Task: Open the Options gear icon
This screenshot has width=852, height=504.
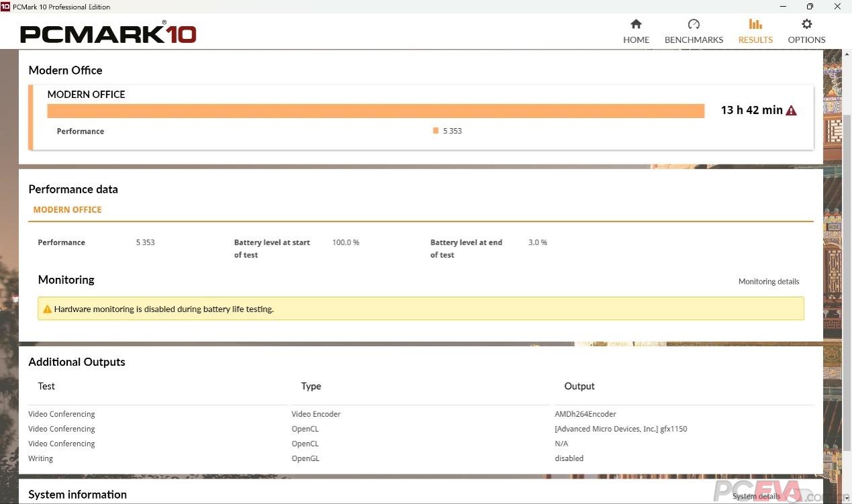Action: 806,24
